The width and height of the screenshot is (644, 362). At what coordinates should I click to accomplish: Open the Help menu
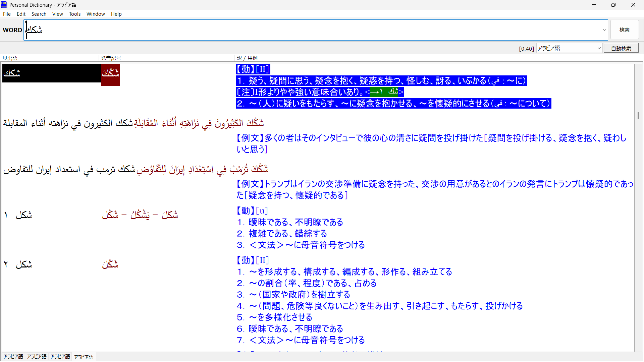116,14
